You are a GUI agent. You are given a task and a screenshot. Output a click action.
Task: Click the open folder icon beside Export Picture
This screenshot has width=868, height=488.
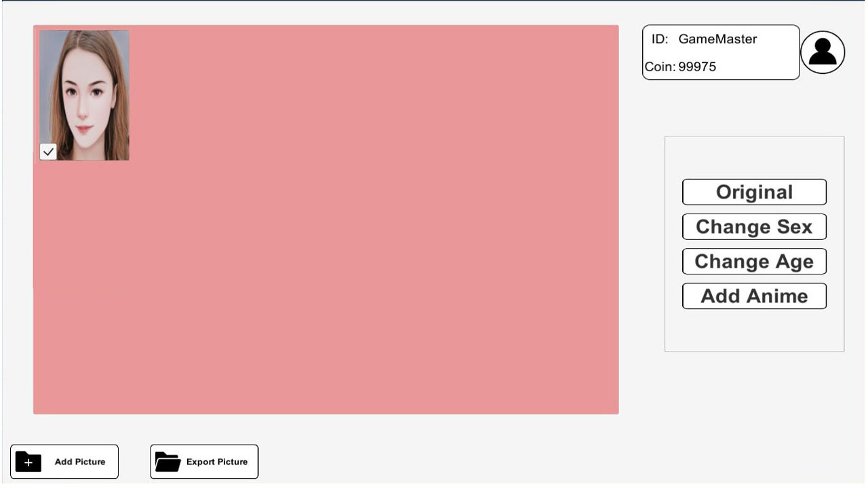tap(167, 462)
